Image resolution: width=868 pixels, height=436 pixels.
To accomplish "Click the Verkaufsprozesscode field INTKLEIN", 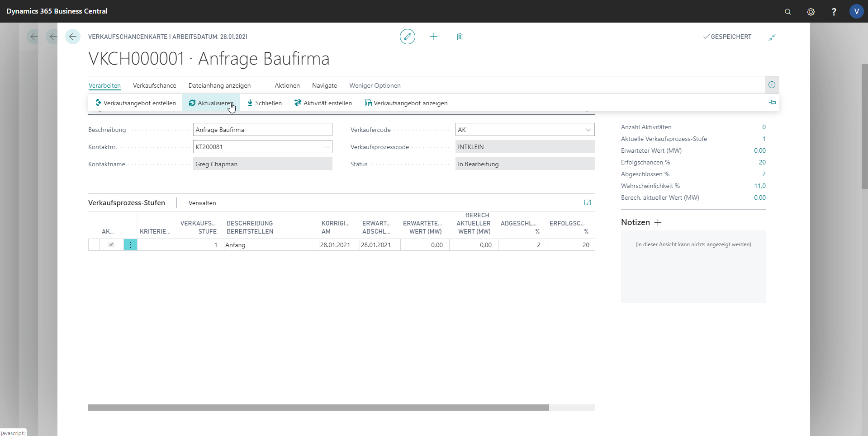I will tap(525, 147).
